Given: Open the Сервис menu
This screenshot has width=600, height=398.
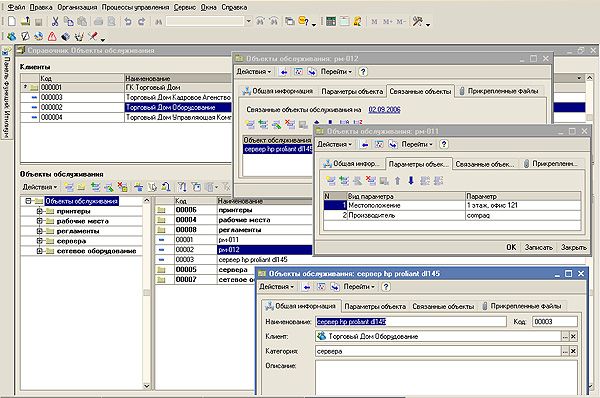Looking at the screenshot, I should (185, 7).
